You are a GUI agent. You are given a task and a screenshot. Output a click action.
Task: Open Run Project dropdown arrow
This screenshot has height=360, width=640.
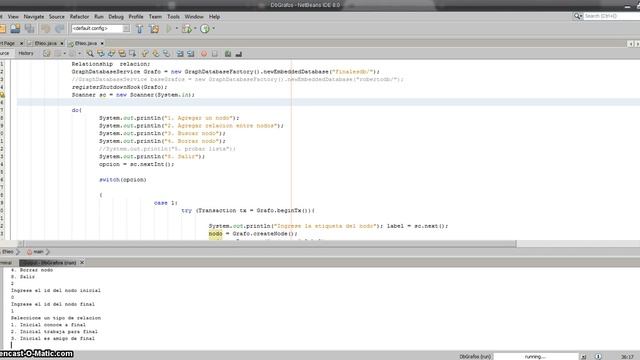tap(177, 29)
